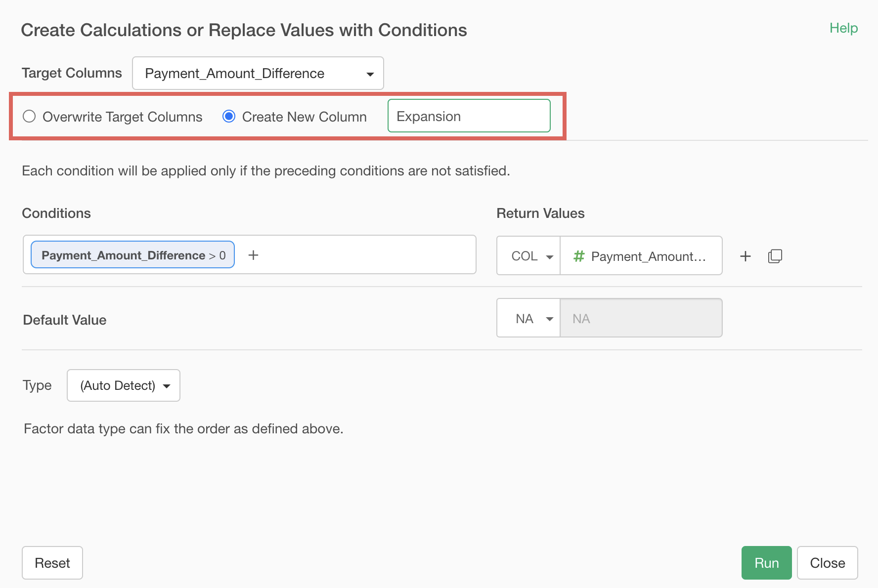Screen dimensions: 878x588
Task: Open the Type (Auto Detect) dropdown
Action: point(124,385)
